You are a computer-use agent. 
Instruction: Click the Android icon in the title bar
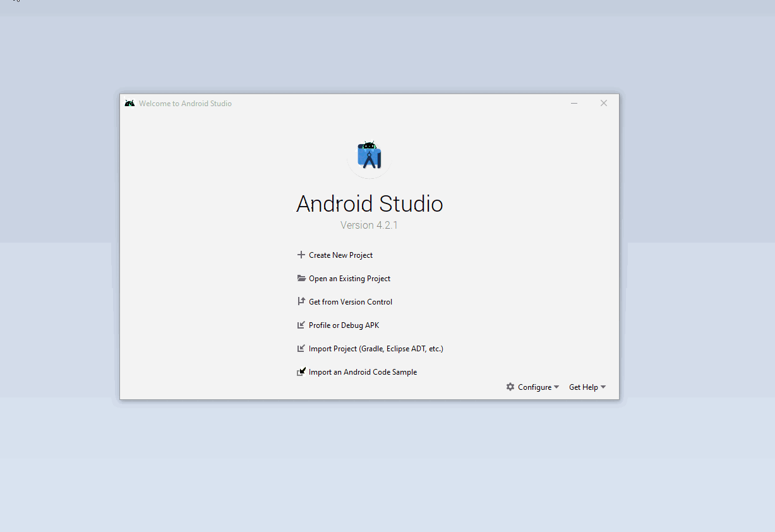[129, 104]
